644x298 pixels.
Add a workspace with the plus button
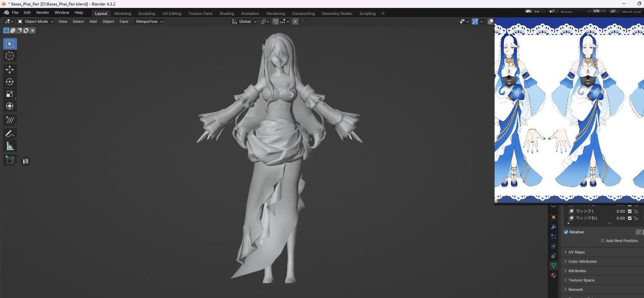tap(383, 13)
